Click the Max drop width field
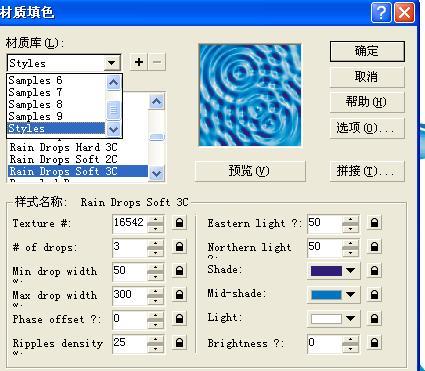Image resolution: width=425 pixels, height=371 pixels. point(130,295)
